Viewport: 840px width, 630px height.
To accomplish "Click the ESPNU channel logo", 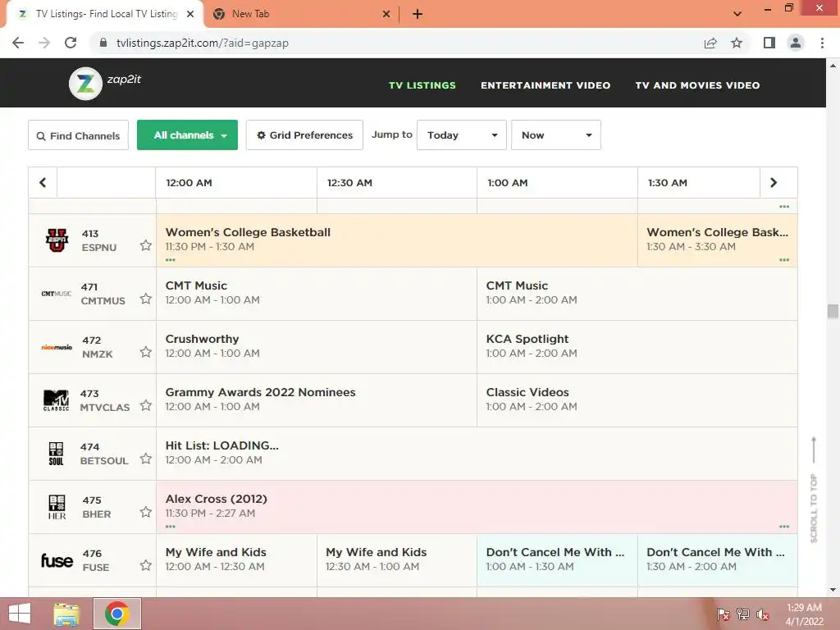I will point(57,240).
